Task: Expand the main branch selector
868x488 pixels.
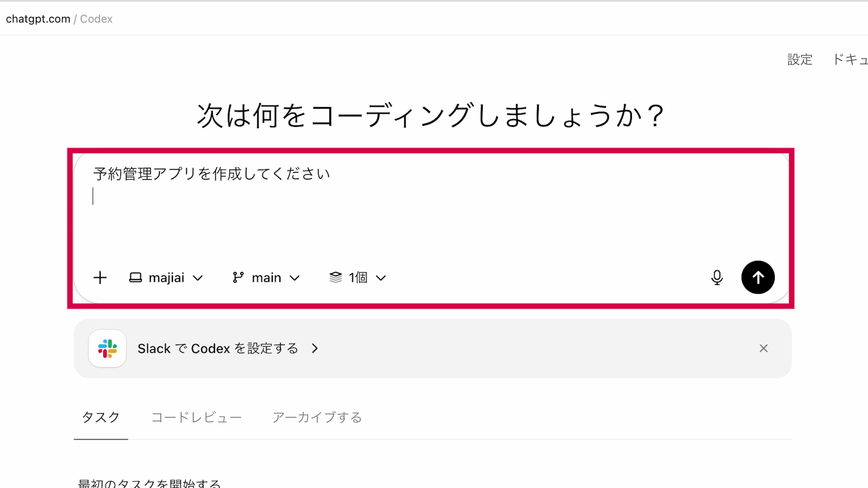Action: 267,278
